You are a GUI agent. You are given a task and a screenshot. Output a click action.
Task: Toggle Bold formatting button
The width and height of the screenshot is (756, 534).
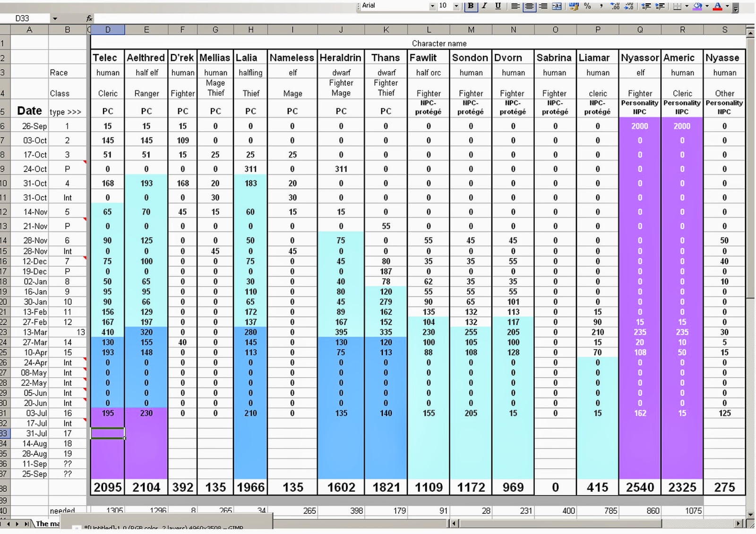pyautogui.click(x=471, y=6)
